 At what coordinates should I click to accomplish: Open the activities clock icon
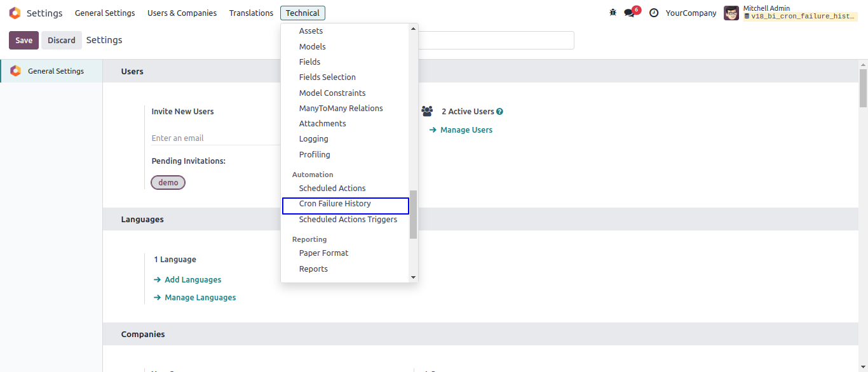pos(654,13)
